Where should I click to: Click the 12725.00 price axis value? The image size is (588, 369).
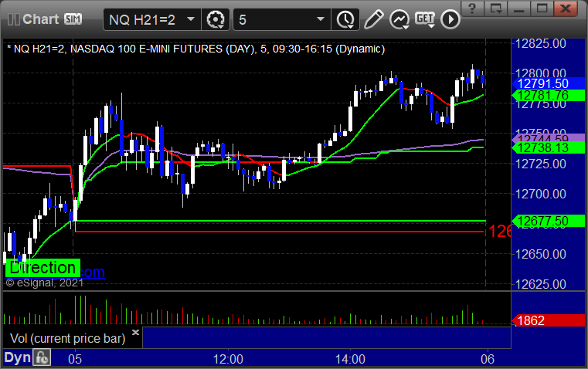tap(541, 164)
